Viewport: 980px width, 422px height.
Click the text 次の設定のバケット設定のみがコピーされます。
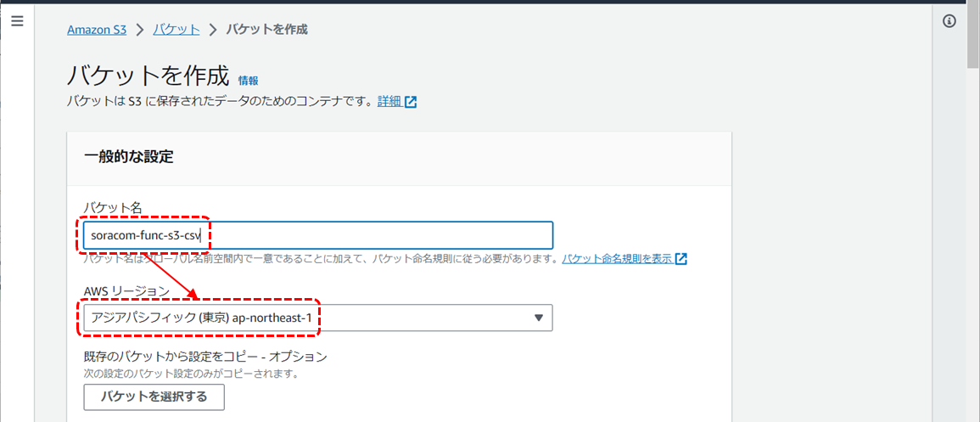pos(191,374)
